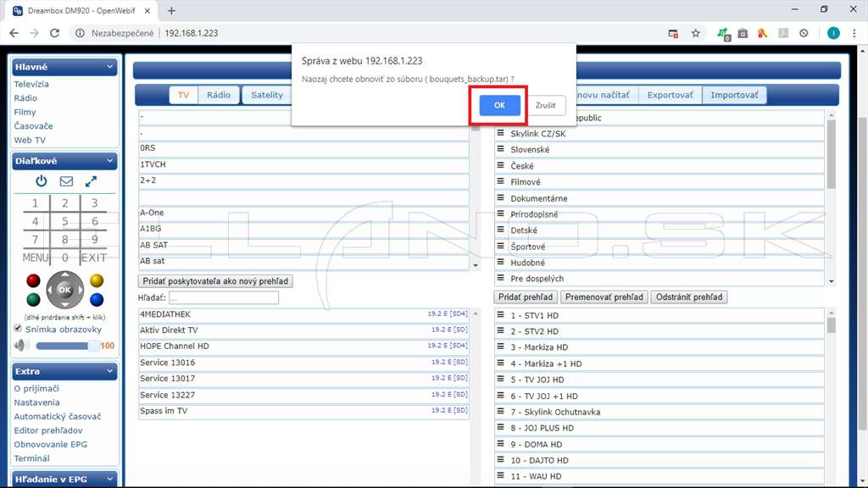Click the round OK button on remote pad
The width and height of the screenshot is (868, 488).
point(64,290)
